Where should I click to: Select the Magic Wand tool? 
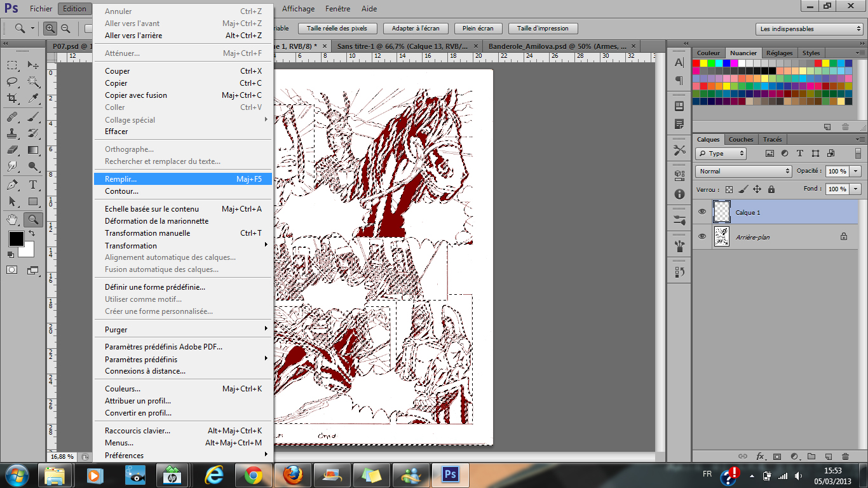pos(33,81)
